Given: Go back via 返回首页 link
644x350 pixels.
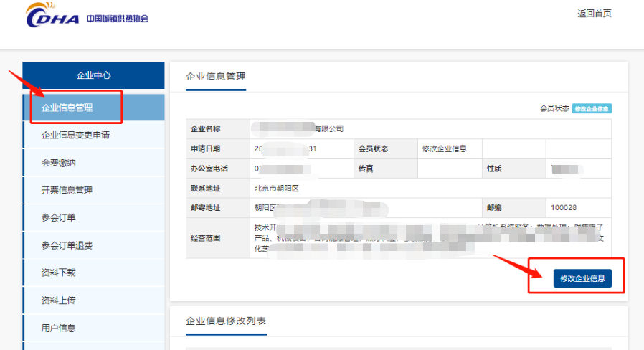Looking at the screenshot, I should (594, 14).
